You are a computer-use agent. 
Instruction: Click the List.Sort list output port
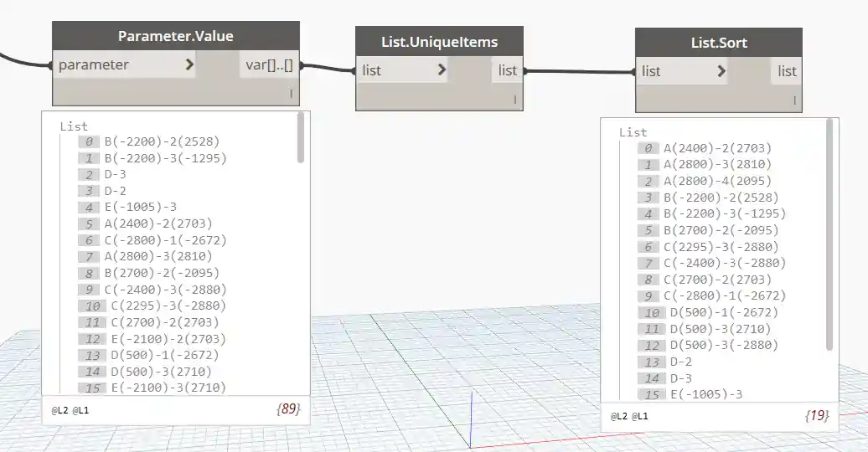(786, 71)
